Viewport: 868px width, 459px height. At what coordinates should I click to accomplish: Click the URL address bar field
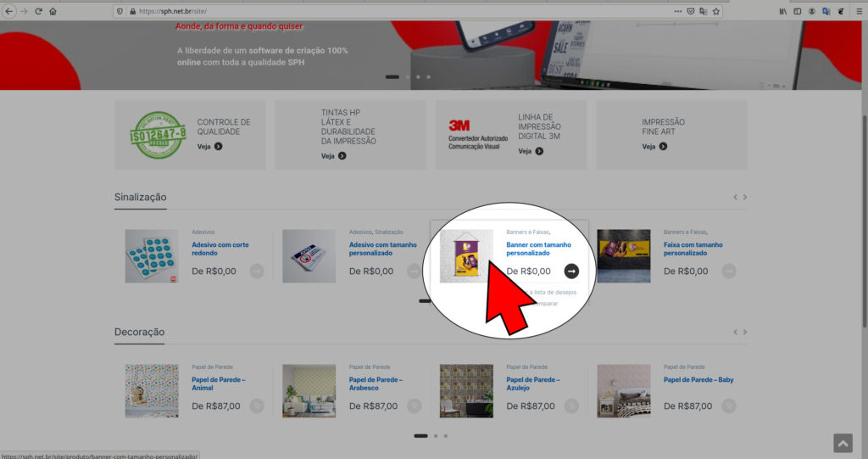pyautogui.click(x=381, y=11)
